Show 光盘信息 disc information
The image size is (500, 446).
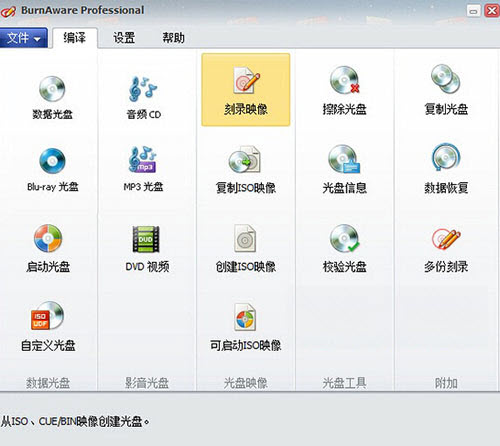[x=345, y=170]
